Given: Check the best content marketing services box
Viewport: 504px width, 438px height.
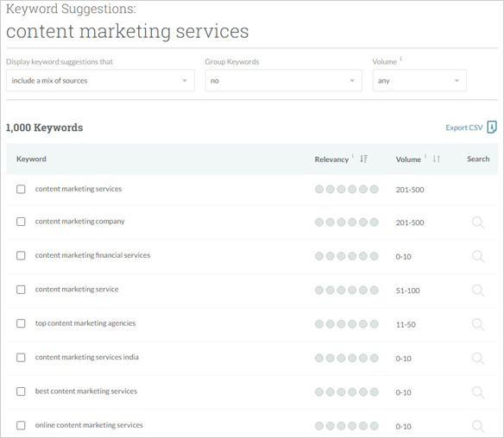Looking at the screenshot, I should coord(21,391).
